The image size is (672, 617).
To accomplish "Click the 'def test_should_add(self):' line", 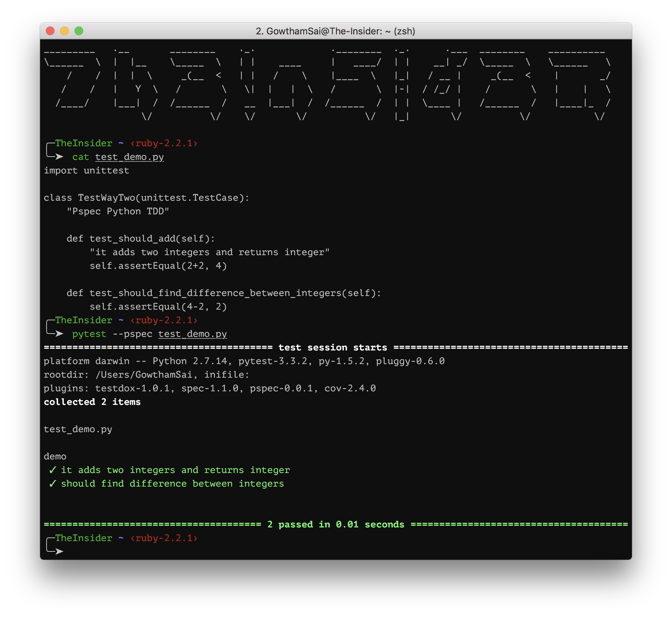I will 141,239.
